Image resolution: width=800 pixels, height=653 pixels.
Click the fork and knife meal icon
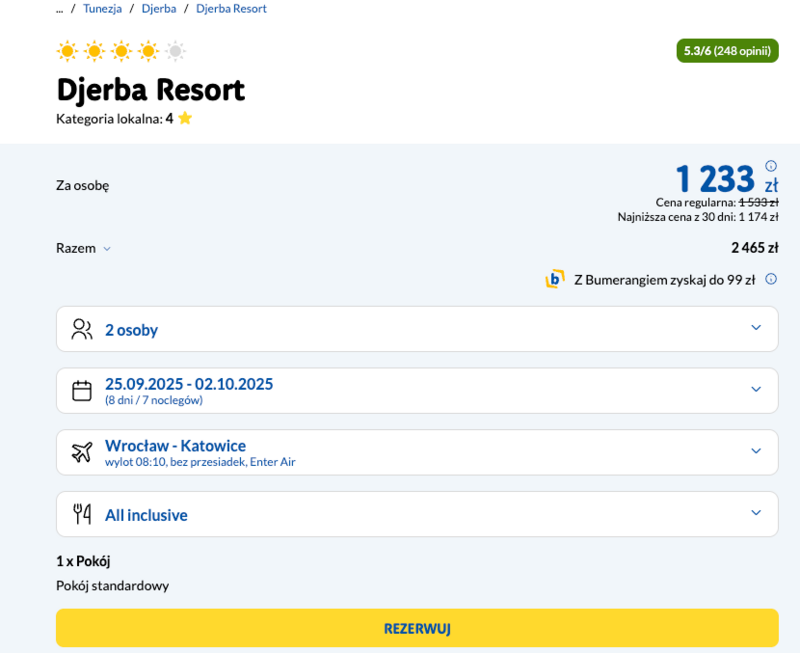(82, 514)
